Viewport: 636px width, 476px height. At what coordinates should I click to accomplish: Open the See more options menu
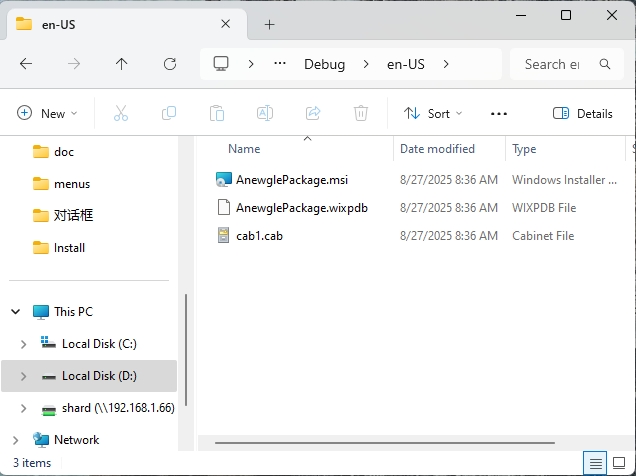pos(499,114)
